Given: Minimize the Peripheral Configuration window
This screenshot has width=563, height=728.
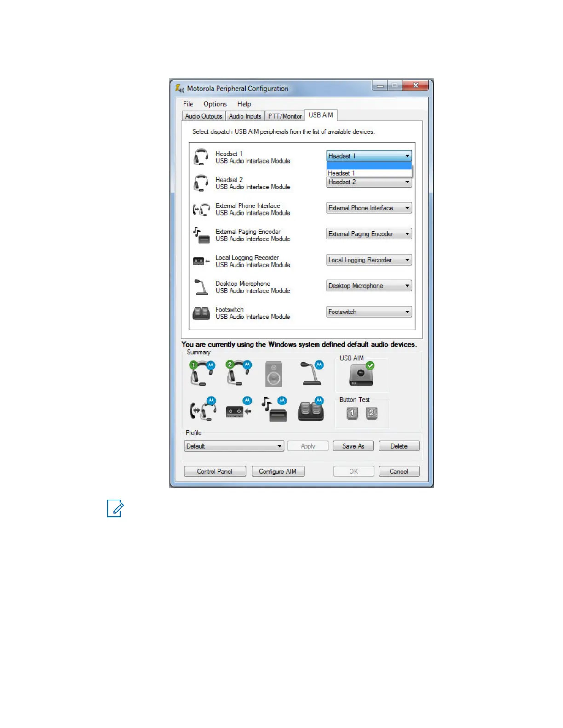Looking at the screenshot, I should click(379, 85).
